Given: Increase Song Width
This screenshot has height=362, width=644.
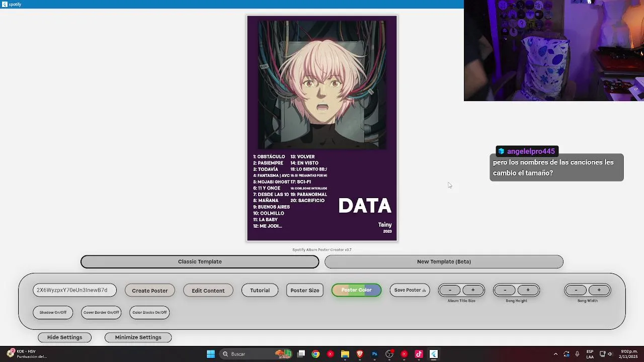Looking at the screenshot, I should (x=599, y=290).
